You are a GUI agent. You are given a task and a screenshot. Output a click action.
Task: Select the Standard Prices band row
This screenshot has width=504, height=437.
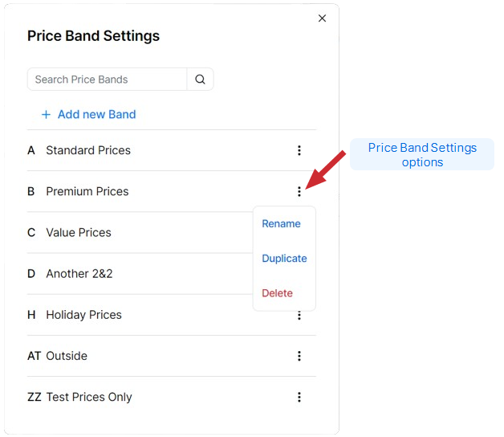point(88,150)
